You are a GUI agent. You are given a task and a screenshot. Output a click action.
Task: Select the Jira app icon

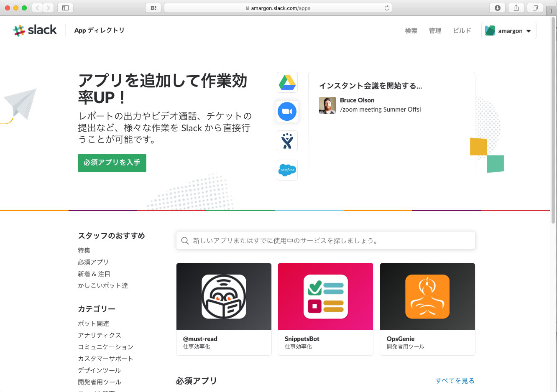click(287, 141)
